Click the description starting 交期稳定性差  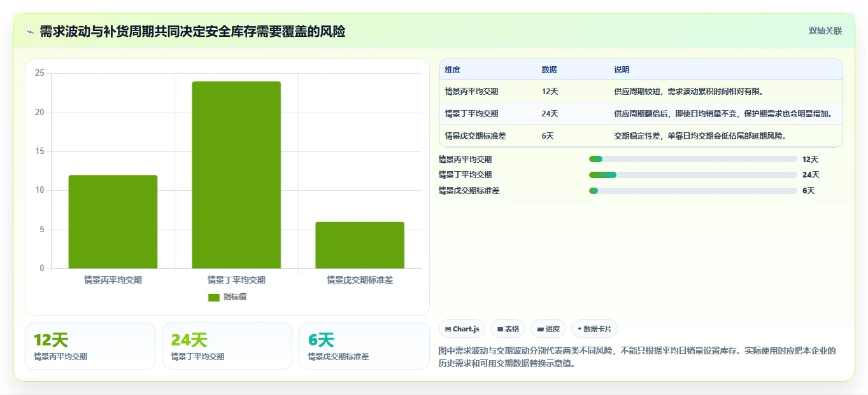coord(701,136)
